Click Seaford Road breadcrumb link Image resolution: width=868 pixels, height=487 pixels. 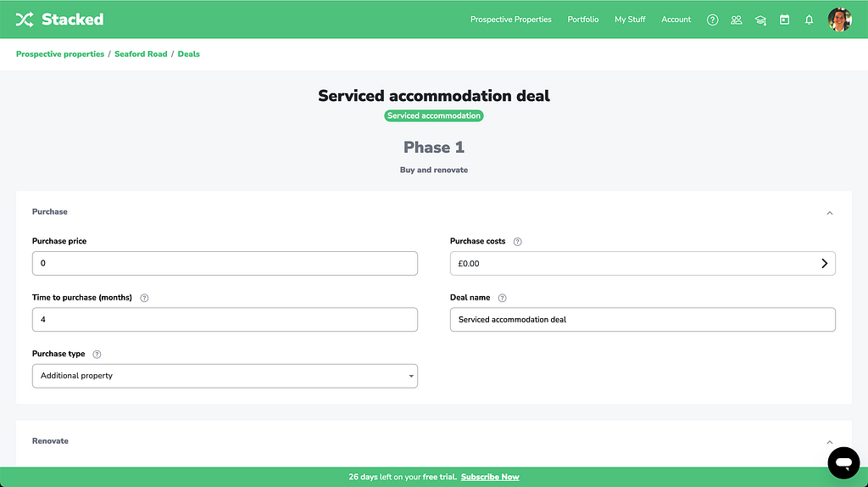click(141, 54)
